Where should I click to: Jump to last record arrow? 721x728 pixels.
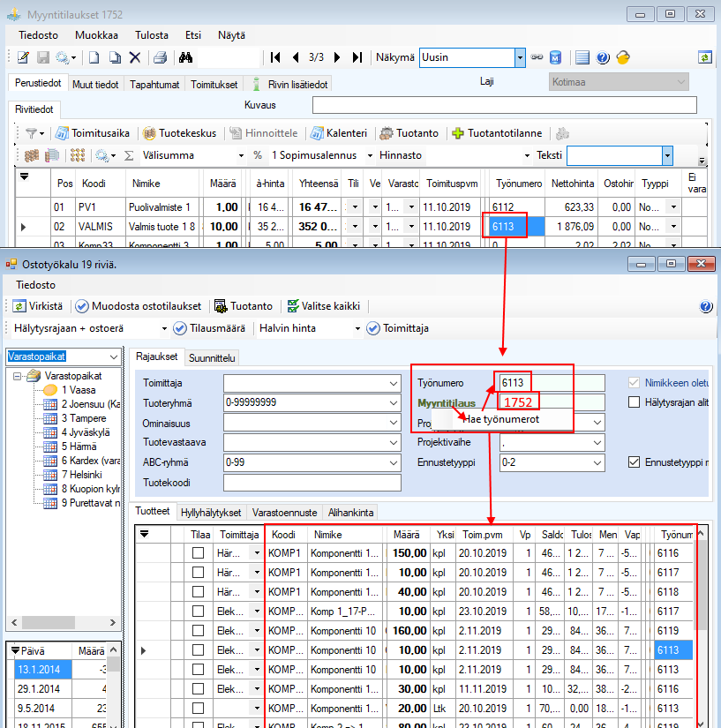pos(357,57)
